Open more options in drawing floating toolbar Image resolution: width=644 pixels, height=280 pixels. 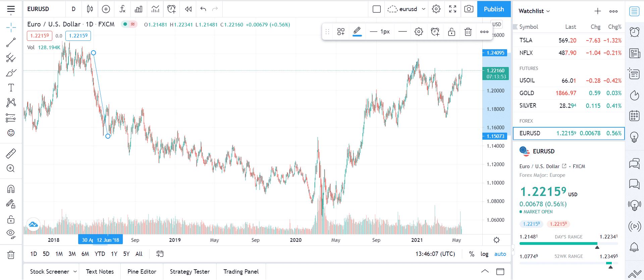[x=484, y=32]
